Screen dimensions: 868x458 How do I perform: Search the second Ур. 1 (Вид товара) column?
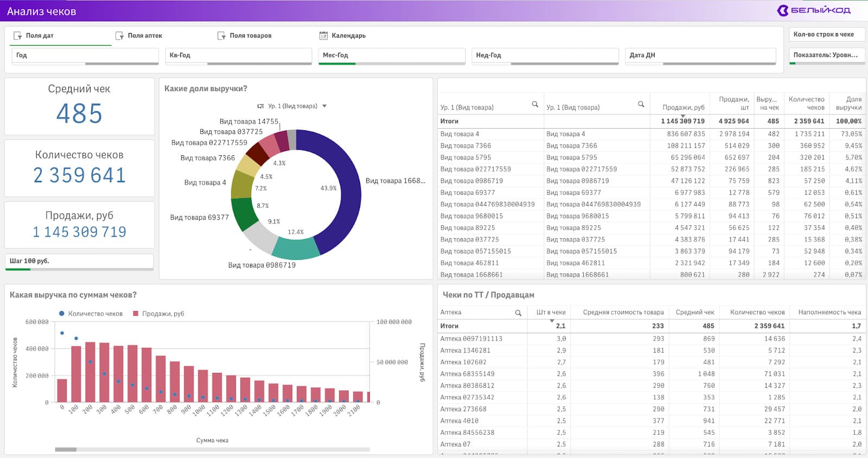pyautogui.click(x=641, y=104)
